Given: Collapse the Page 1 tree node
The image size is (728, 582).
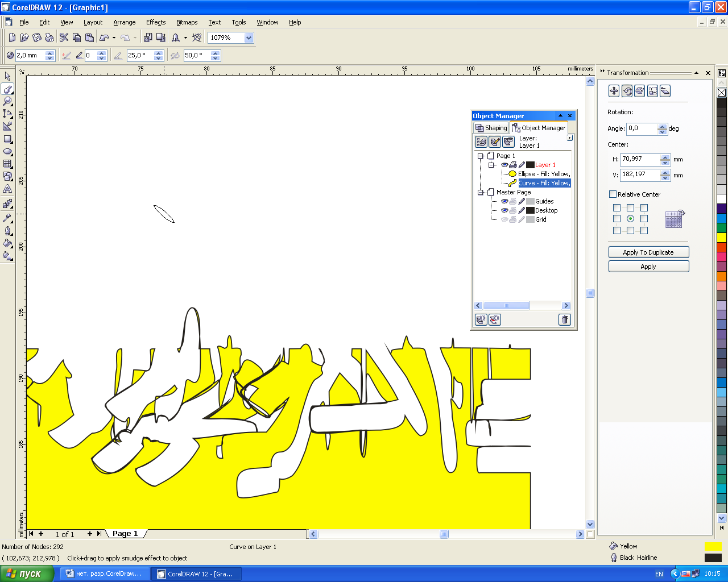Looking at the screenshot, I should pos(481,156).
